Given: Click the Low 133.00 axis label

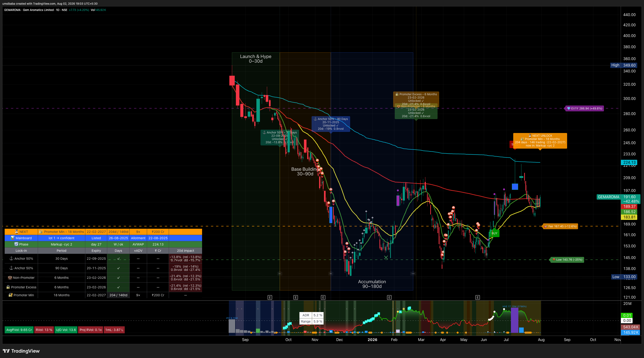Looking at the screenshot, I should [x=624, y=277].
